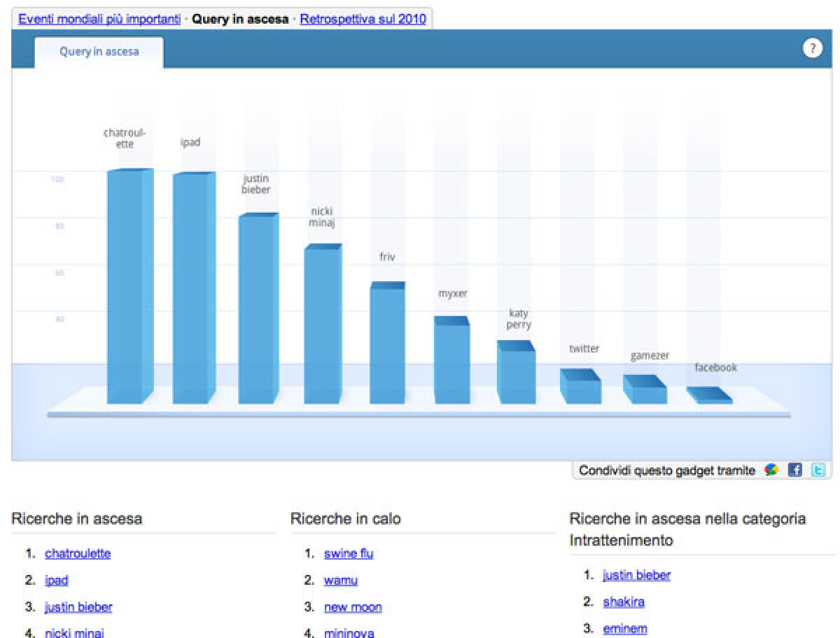Click the ipad bar in chart

coord(194,288)
